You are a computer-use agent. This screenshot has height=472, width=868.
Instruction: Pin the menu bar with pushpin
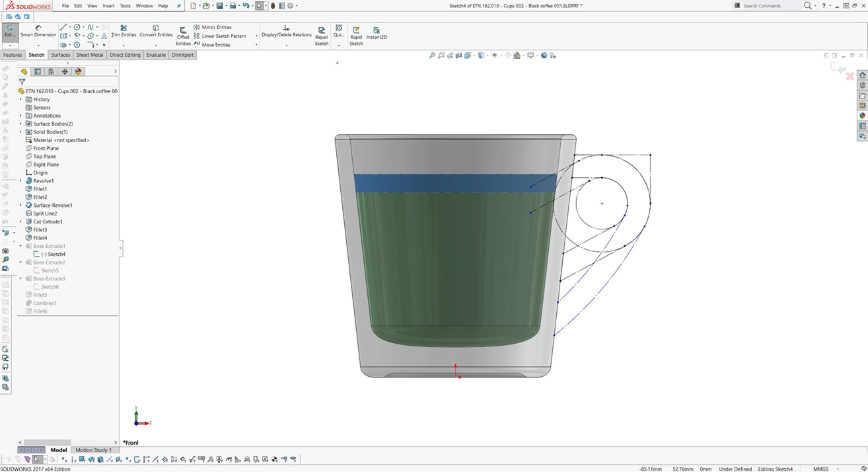(x=178, y=6)
